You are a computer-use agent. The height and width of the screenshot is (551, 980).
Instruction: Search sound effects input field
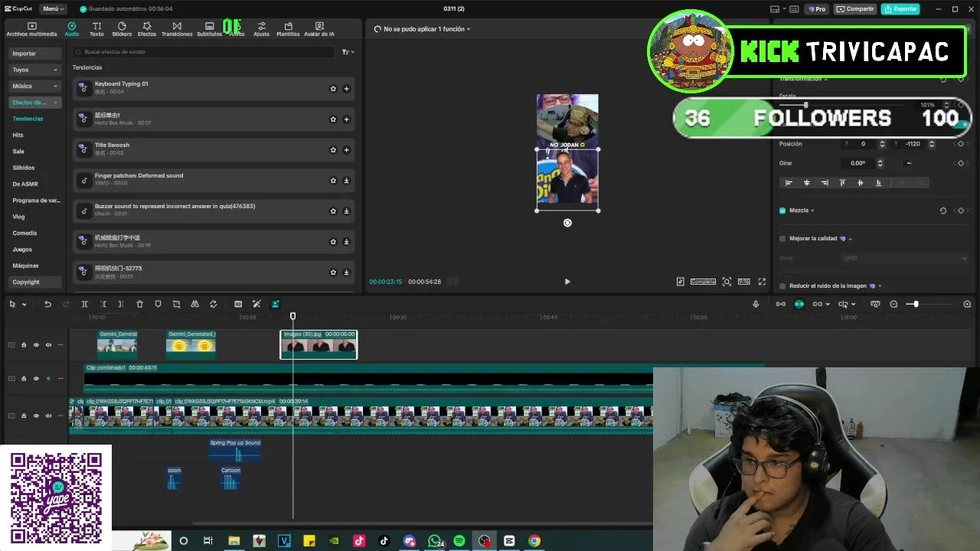[204, 52]
